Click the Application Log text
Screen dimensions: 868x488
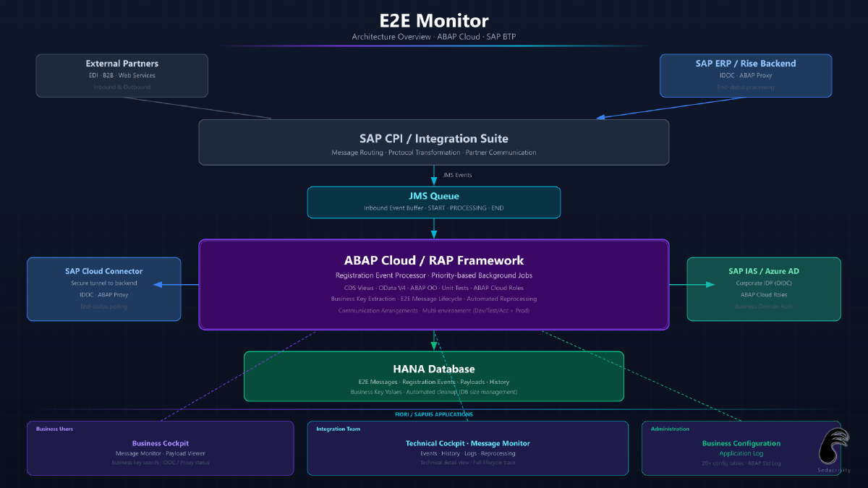coord(741,453)
